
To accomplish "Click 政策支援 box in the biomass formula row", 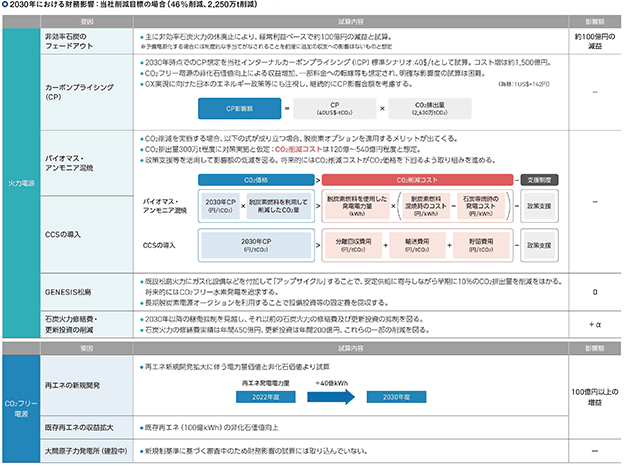I will coord(539,206).
